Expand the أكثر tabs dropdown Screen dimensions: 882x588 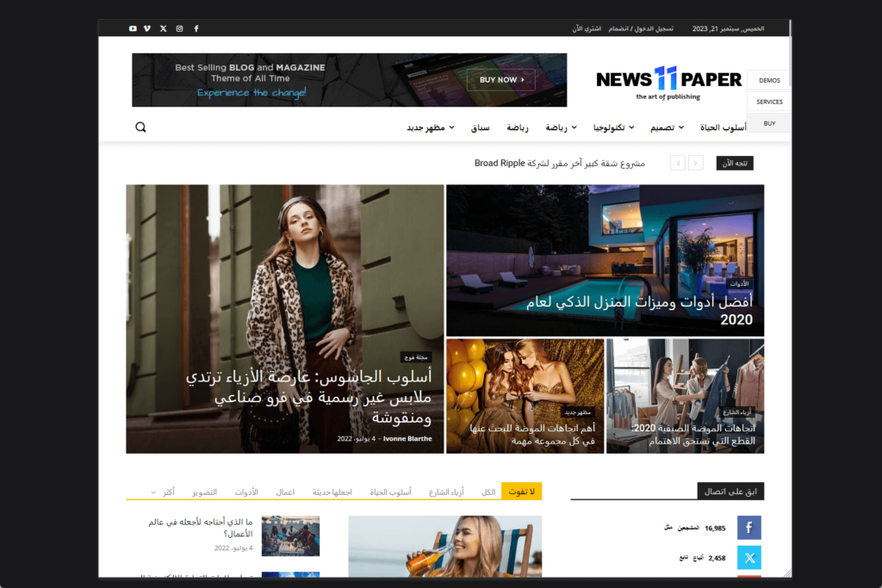163,492
